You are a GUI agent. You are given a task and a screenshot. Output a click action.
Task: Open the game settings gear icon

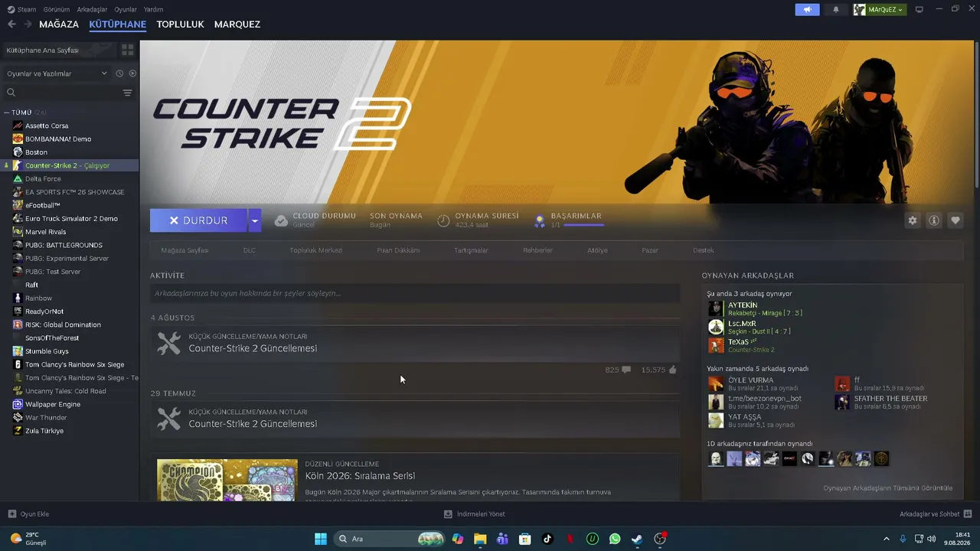pos(912,220)
